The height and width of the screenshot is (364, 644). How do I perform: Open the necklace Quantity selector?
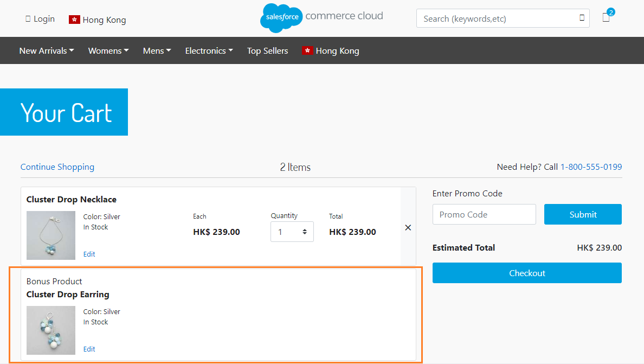pos(292,232)
